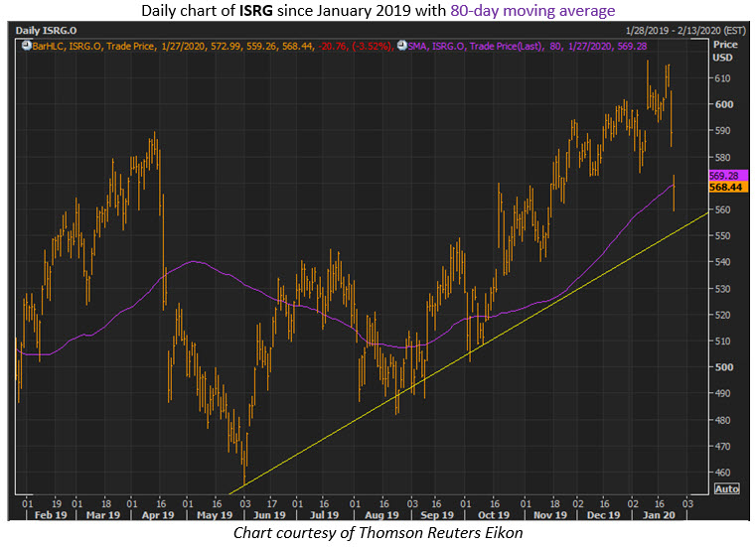Click the 600 price axis label

pos(723,104)
